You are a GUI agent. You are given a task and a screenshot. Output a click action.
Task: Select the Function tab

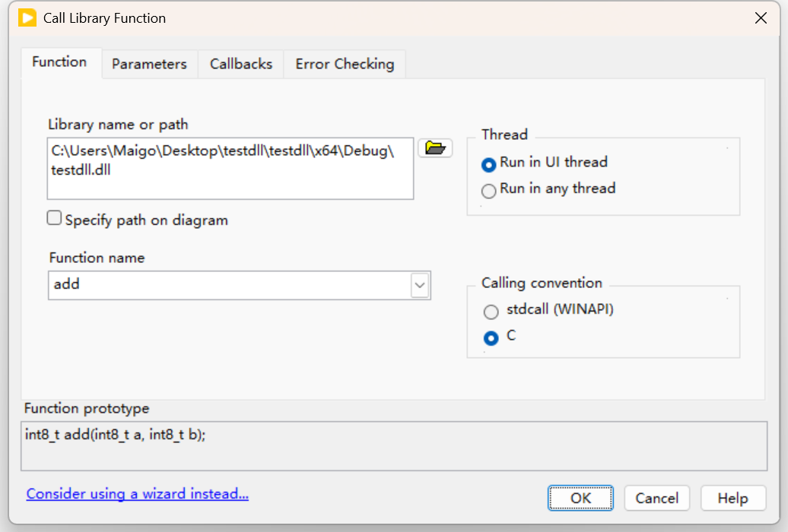pos(60,62)
